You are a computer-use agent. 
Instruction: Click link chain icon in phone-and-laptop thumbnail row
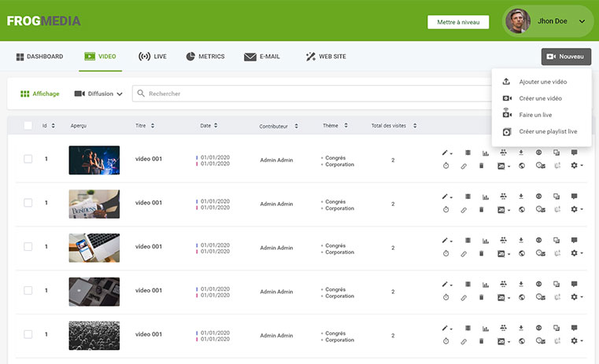[464, 254]
